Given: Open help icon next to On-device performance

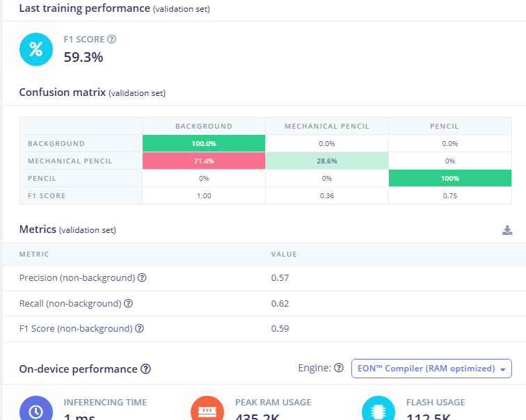Looking at the screenshot, I should pos(145,369).
